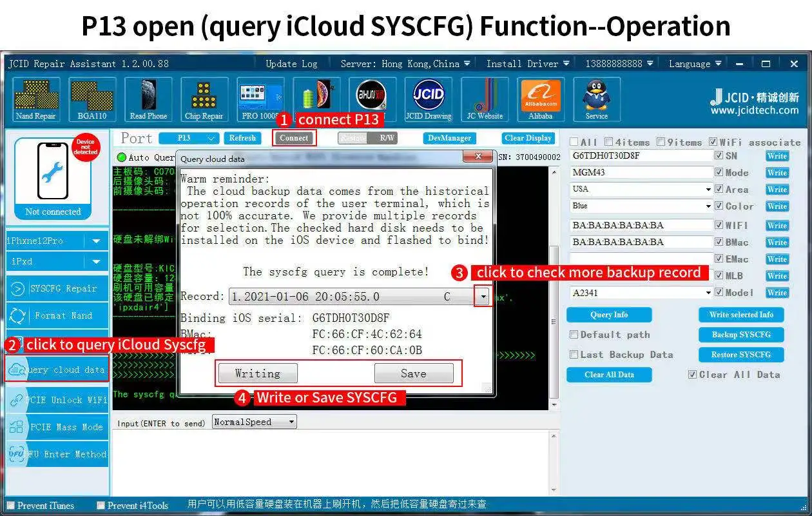This screenshot has width=812, height=516.
Task: Click the Write button beside SN
Action: point(777,156)
